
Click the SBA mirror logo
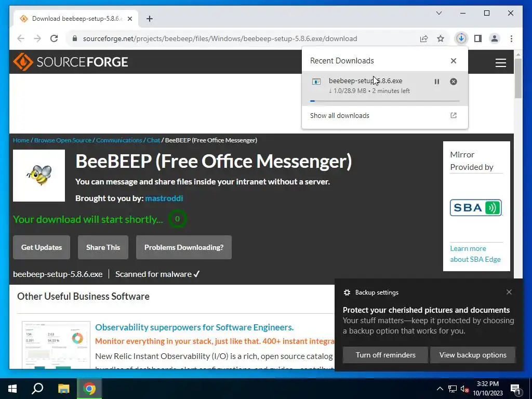476,208
